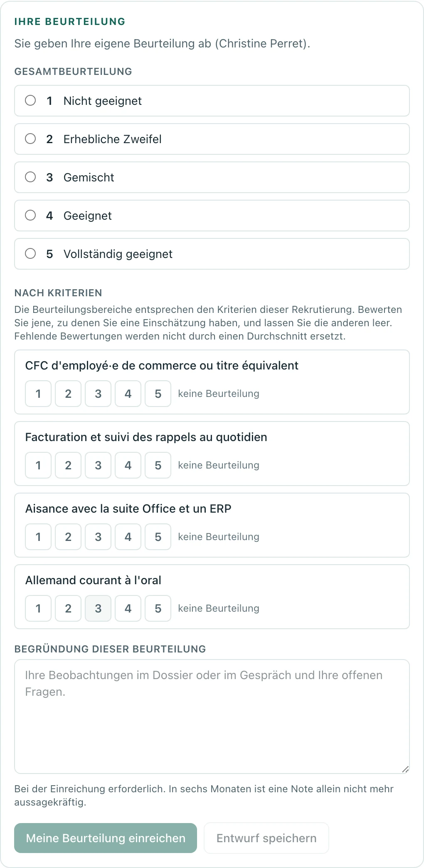
Task: Rate Aisance avec la suite Office as 1
Action: [38, 537]
